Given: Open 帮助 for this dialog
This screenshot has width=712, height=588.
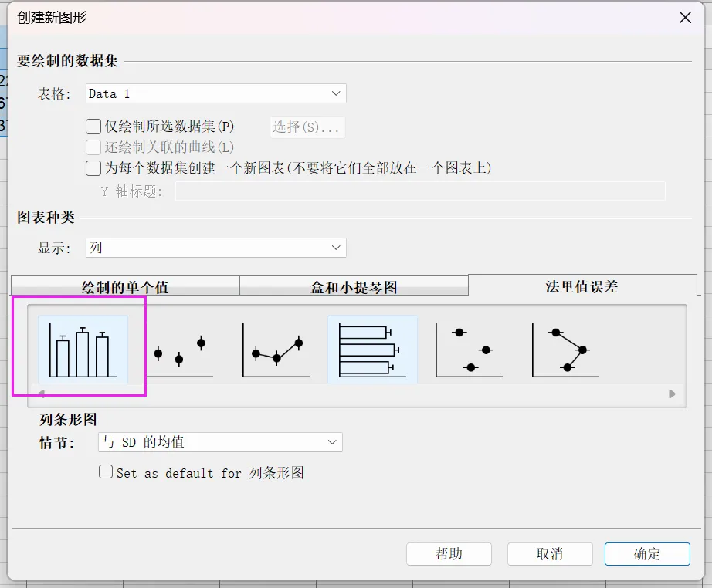Looking at the screenshot, I should pyautogui.click(x=449, y=553).
